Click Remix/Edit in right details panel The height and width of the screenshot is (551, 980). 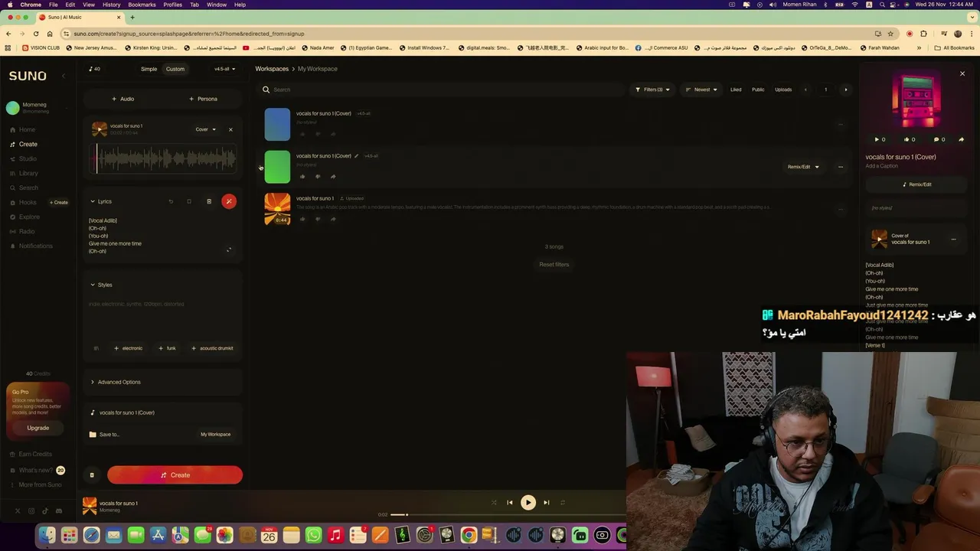coord(917,184)
